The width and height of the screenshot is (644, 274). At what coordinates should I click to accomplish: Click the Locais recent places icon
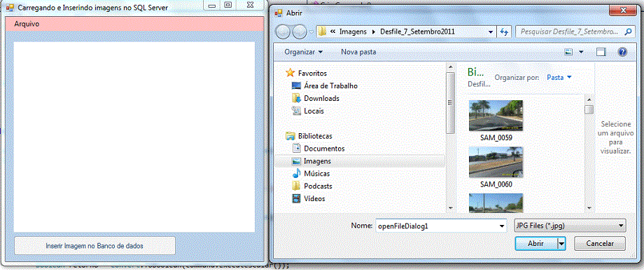(296, 111)
